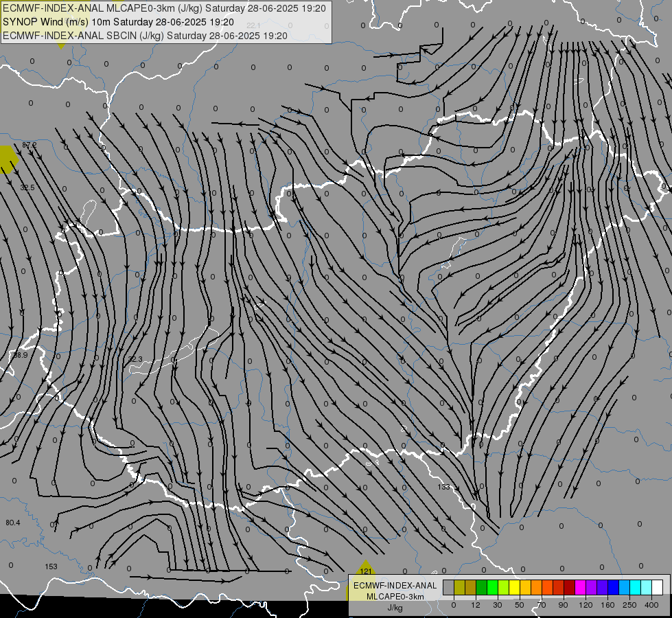This screenshot has width=672, height=618.
Task: Click the map value '80.4'
Action: [13, 523]
